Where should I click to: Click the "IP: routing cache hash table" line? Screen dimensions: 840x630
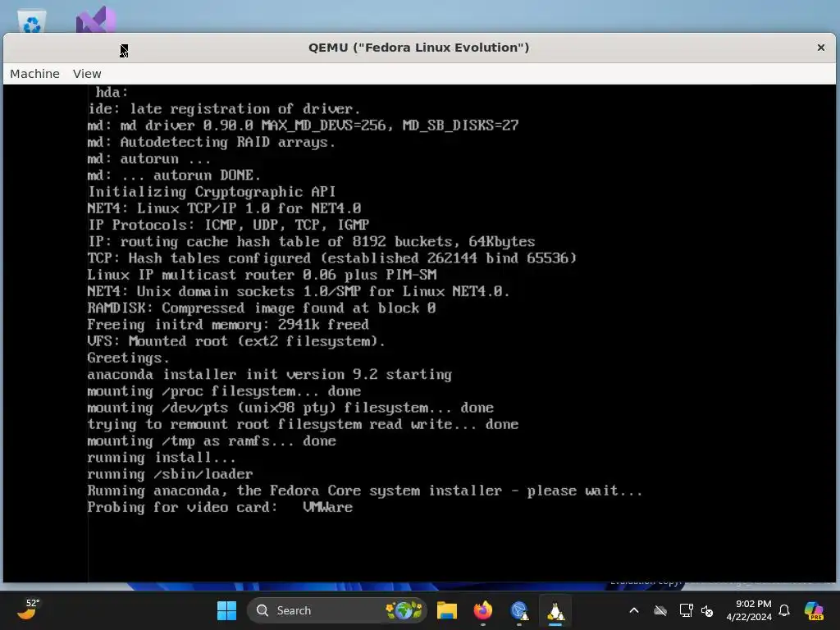[x=311, y=242]
